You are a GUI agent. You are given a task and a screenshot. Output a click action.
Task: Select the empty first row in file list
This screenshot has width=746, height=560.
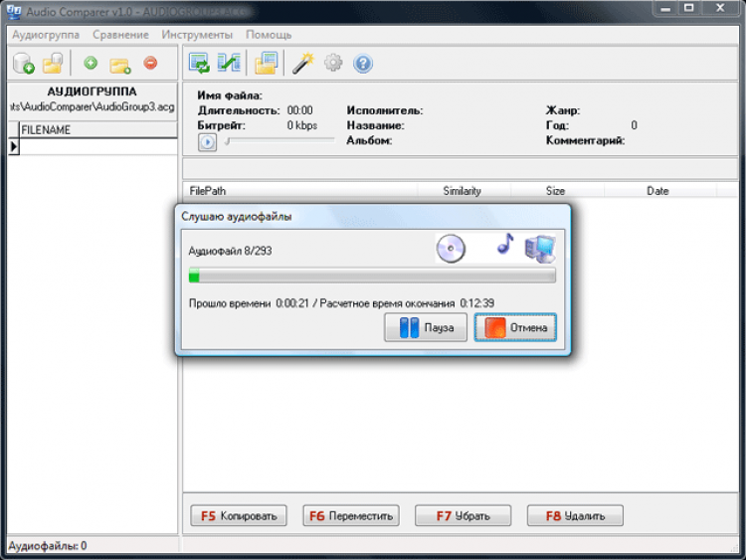click(98, 146)
